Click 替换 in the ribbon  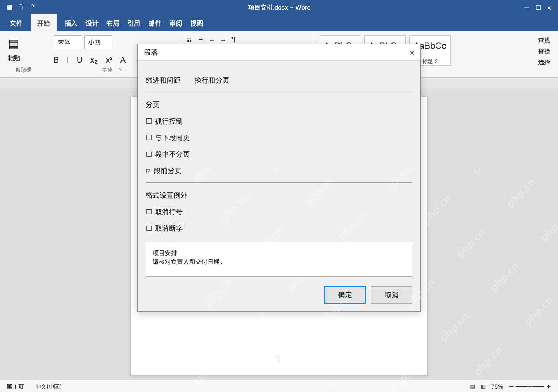(x=544, y=51)
